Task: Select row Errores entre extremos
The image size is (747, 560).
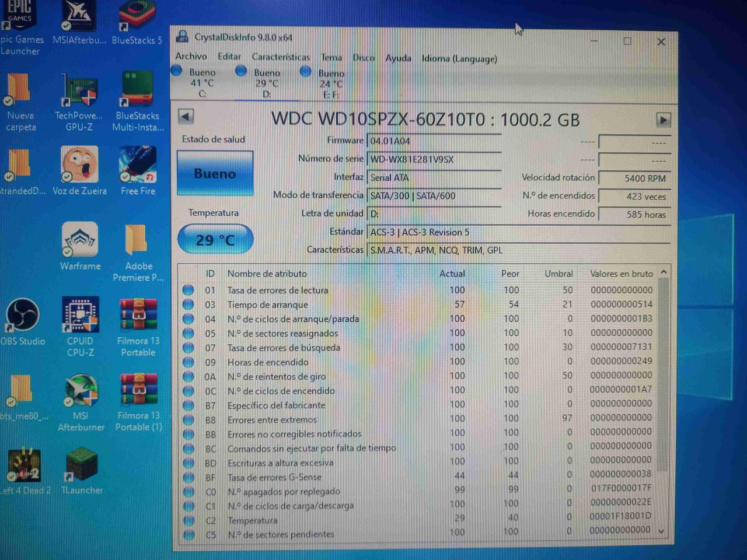Action: (x=418, y=419)
